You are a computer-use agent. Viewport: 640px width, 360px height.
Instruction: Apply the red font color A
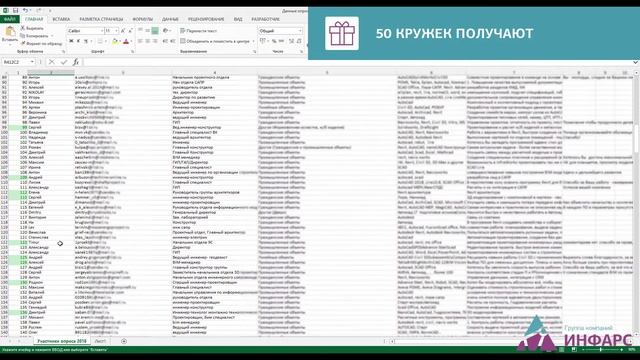click(x=126, y=41)
